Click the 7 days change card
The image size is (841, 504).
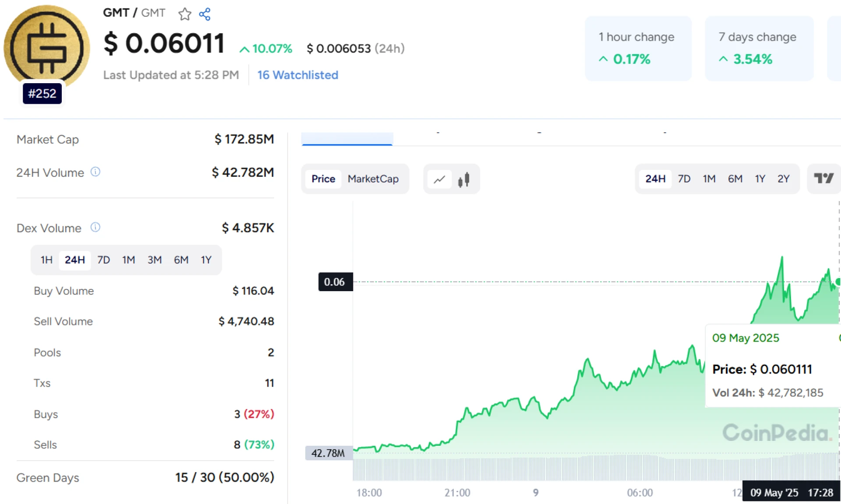759,49
